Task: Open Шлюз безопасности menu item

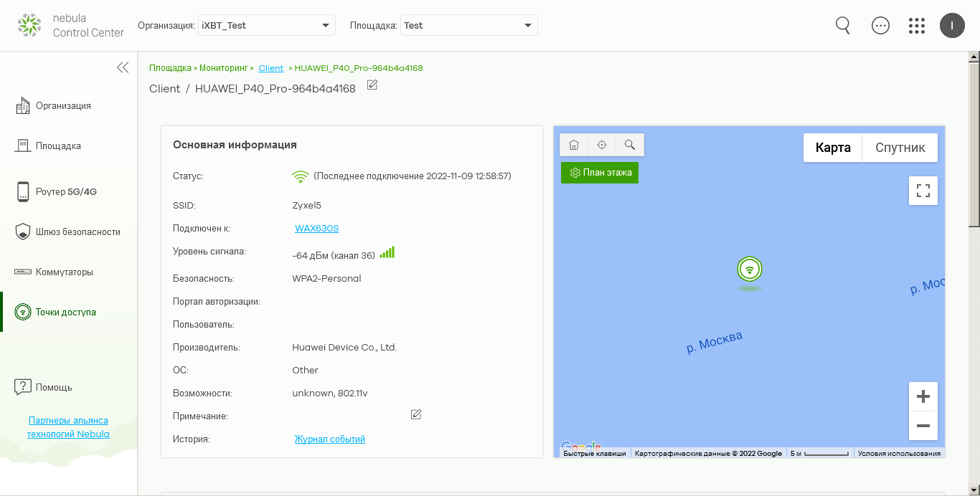Action: point(78,232)
